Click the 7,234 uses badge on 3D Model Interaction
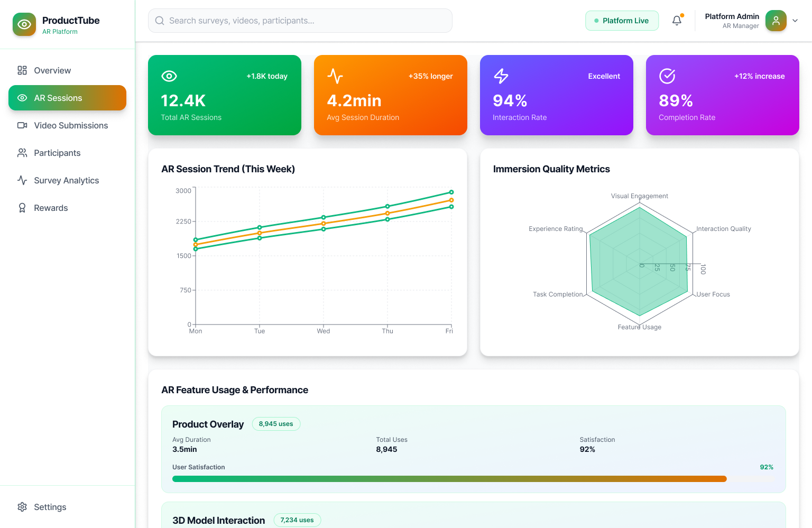812x528 pixels. [297, 520]
